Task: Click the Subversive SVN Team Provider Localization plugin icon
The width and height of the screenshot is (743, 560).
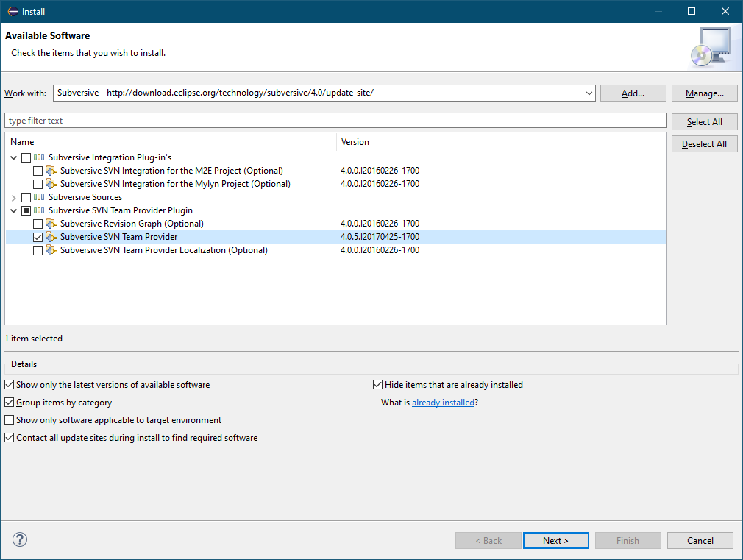Action: [50, 250]
